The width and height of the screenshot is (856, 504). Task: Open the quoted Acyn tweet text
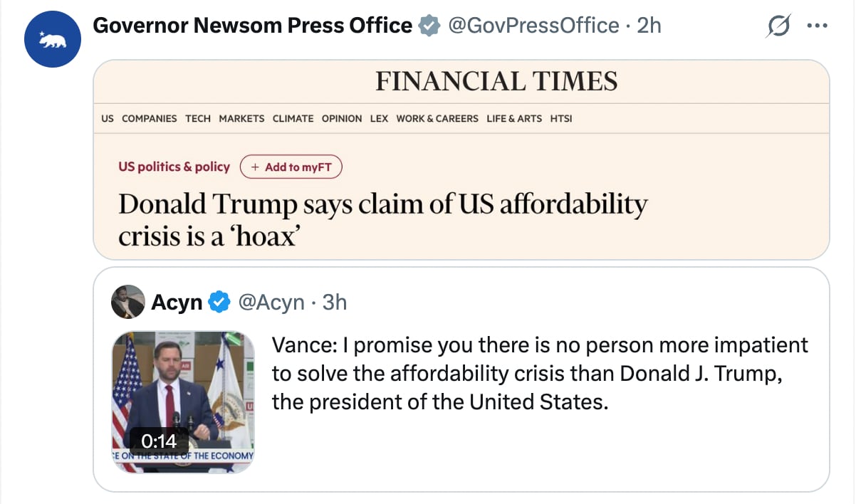click(x=540, y=374)
